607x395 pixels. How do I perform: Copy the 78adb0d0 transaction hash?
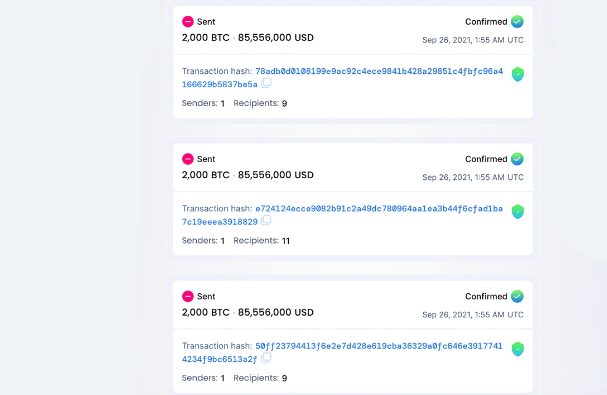click(x=266, y=83)
